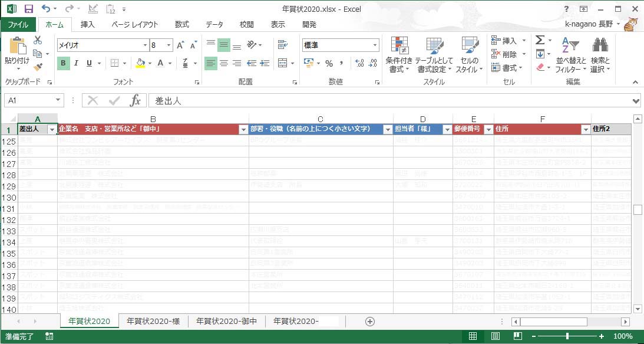Click the Insert Function fx icon
Screen dimensions: 644x344
[x=136, y=100]
